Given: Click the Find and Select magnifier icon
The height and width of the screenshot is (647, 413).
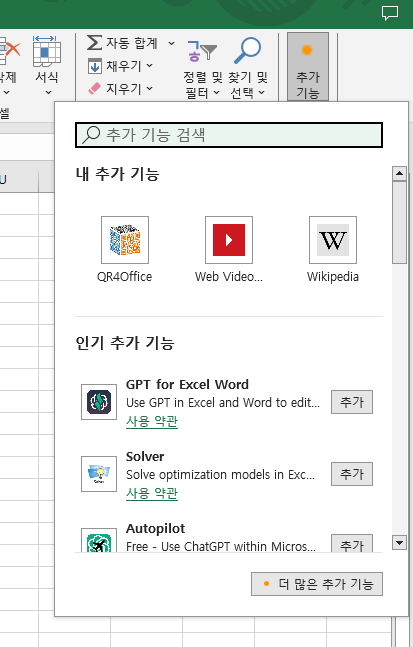Looking at the screenshot, I should pyautogui.click(x=248, y=50).
